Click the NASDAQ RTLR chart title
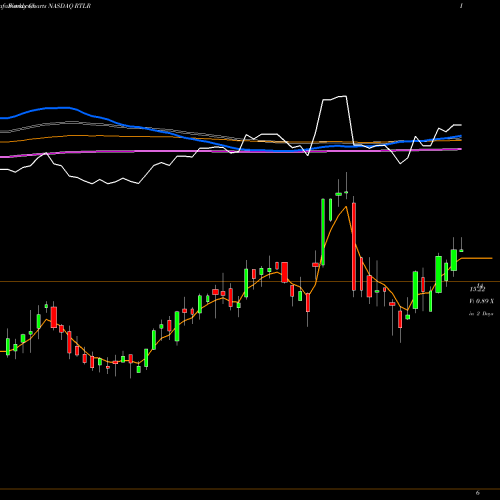Viewport: 500px width, 500px height. point(45,6)
